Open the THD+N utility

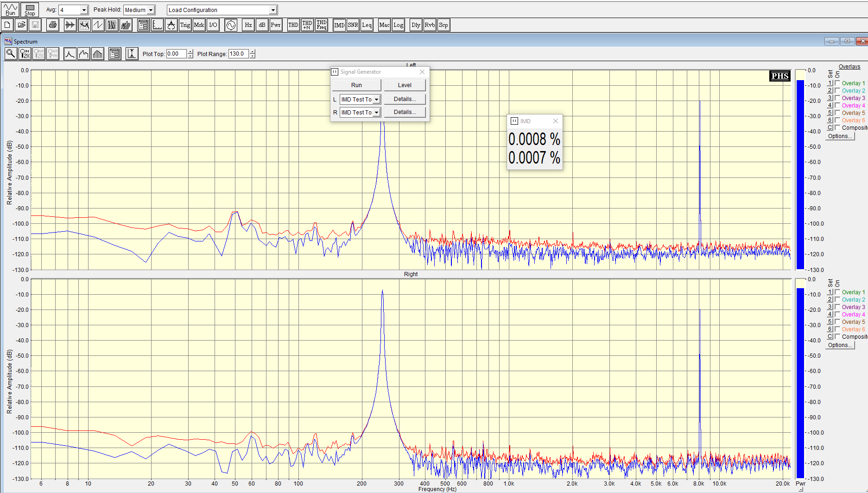[x=307, y=25]
